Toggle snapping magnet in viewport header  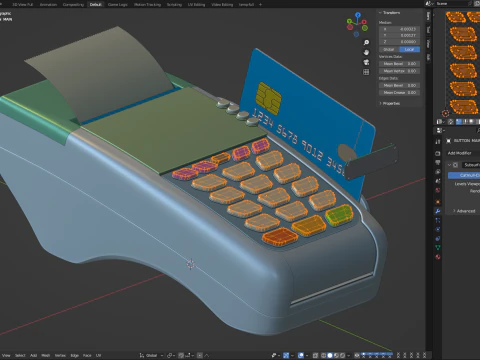pyautogui.click(x=181, y=355)
